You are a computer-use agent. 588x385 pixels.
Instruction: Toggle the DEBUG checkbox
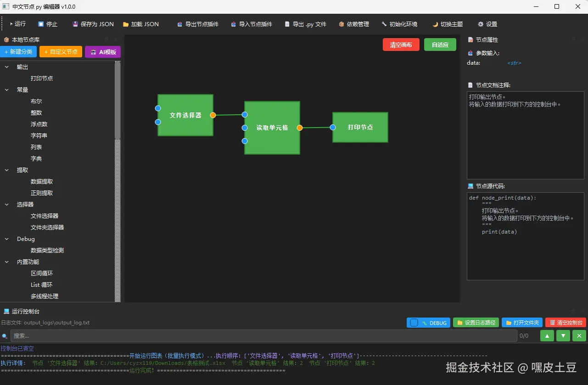(x=414, y=323)
